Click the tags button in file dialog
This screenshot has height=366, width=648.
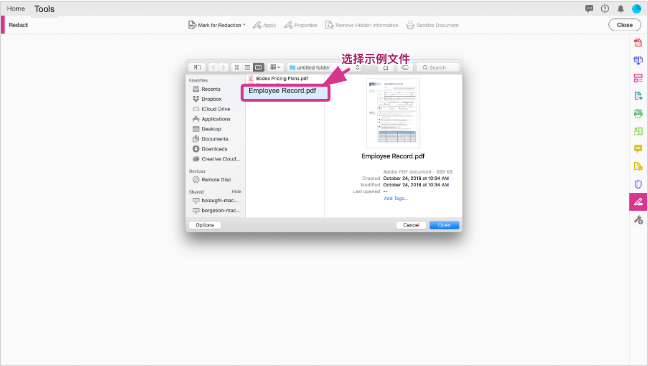pyautogui.click(x=405, y=67)
